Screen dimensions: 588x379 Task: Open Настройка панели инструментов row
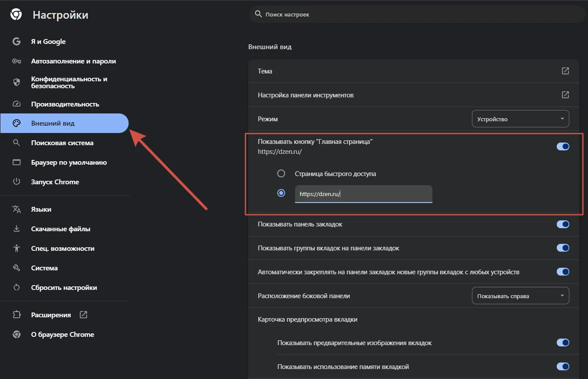[x=414, y=95]
